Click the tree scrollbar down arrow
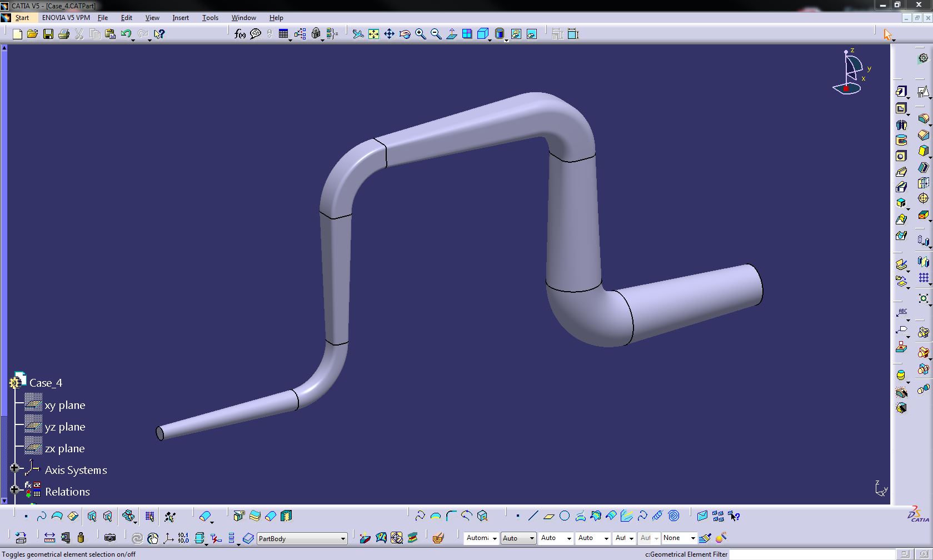933x560 pixels. tap(4, 501)
